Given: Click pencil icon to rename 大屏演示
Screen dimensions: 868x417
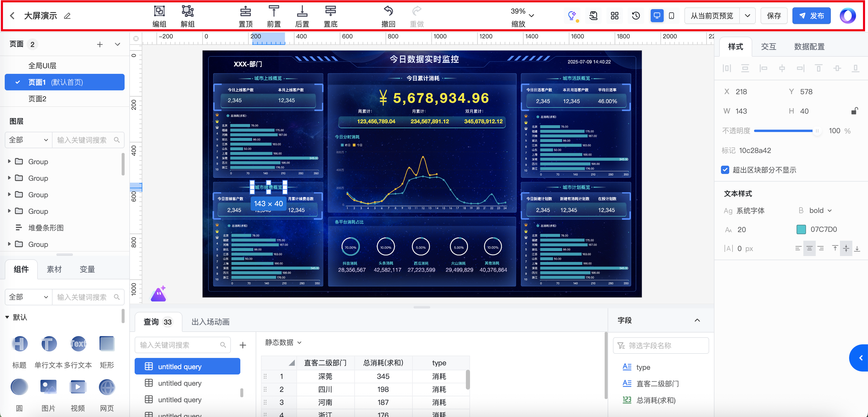Looking at the screenshot, I should point(67,16).
